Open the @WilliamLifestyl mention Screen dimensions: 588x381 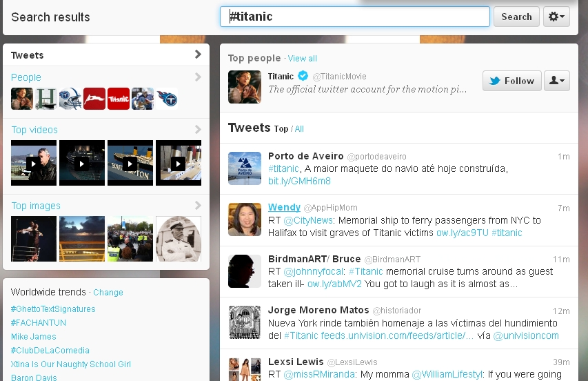coord(447,375)
